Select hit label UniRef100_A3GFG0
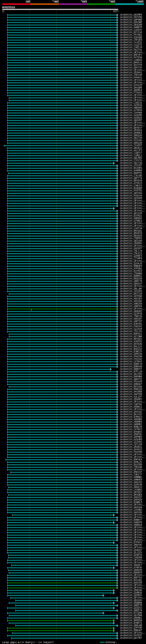The image size is (146, 644). click(131, 342)
